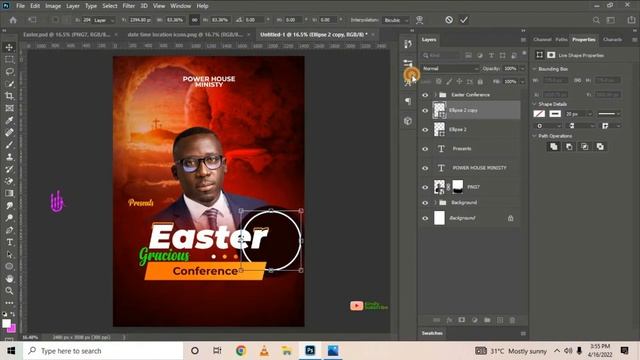Select the Clone Stamp tool

coord(9,157)
